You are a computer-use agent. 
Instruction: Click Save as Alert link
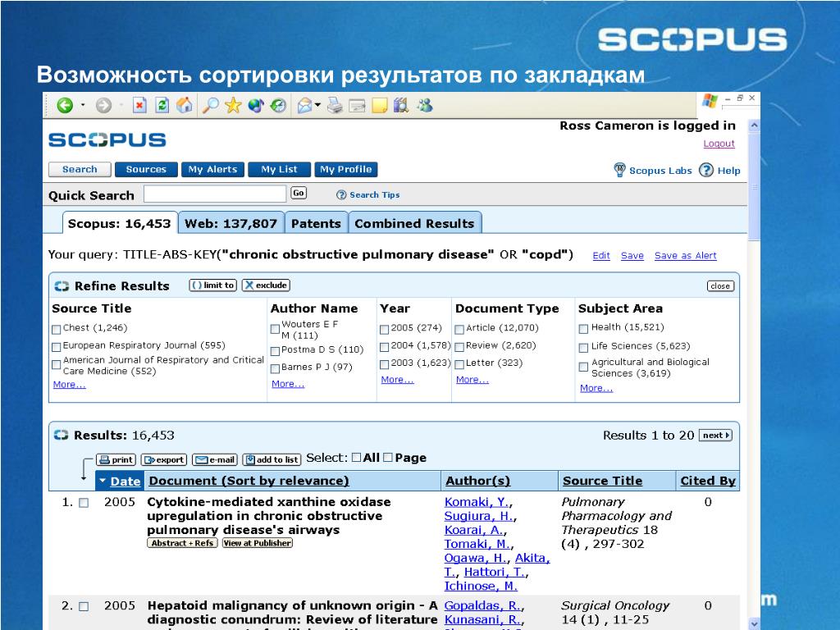[x=685, y=256]
